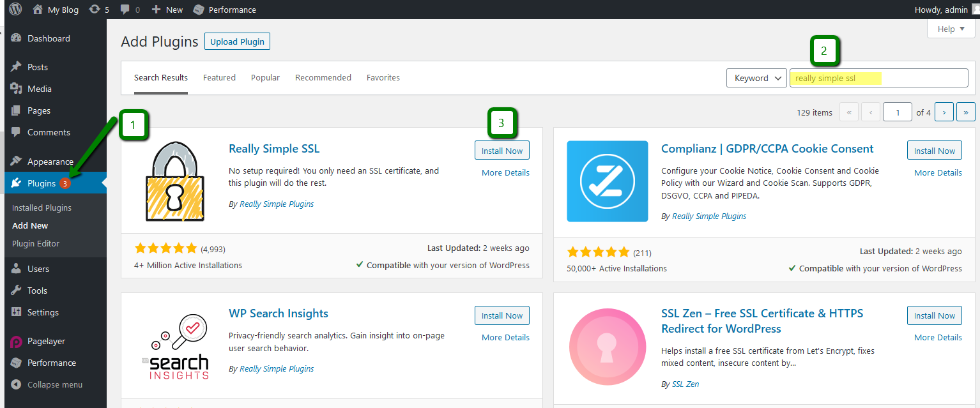Click the Appearance paintbrush icon
The height and width of the screenshot is (408, 980).
(16, 161)
